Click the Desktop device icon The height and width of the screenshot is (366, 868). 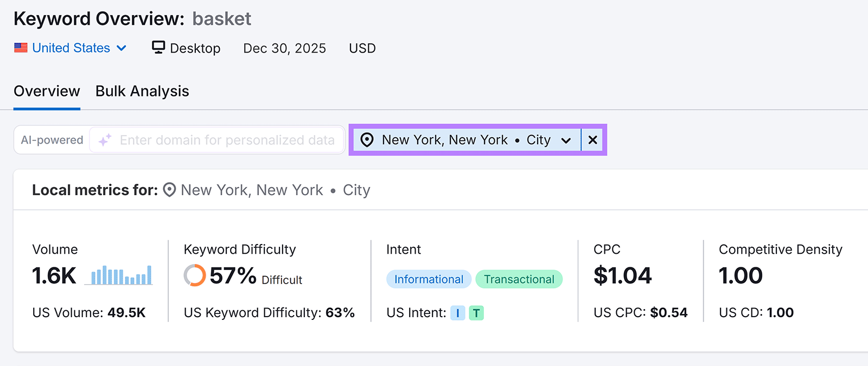pyautogui.click(x=158, y=47)
